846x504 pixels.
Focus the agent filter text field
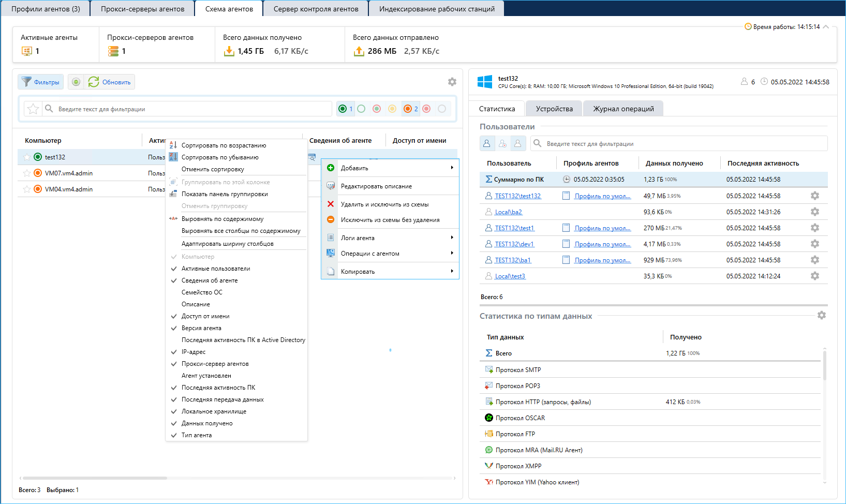point(187,109)
